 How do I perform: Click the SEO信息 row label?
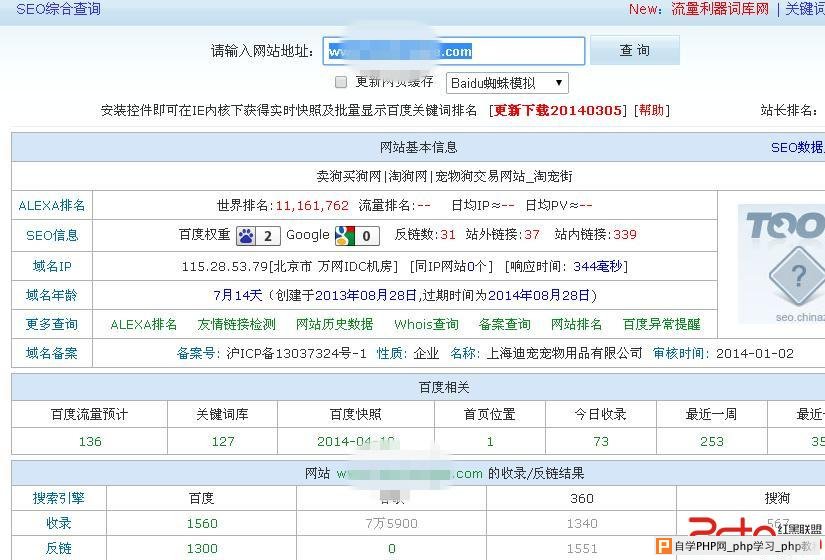(x=52, y=235)
